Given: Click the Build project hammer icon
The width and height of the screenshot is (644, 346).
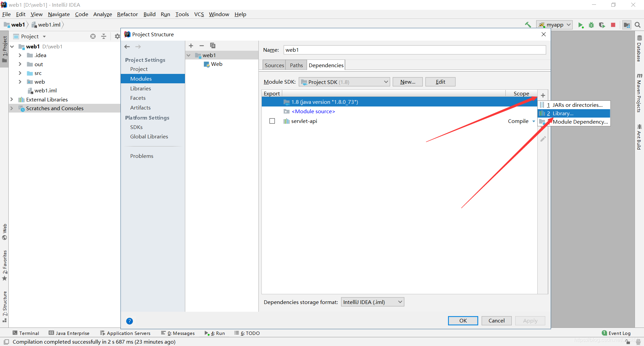Looking at the screenshot, I should (528, 25).
